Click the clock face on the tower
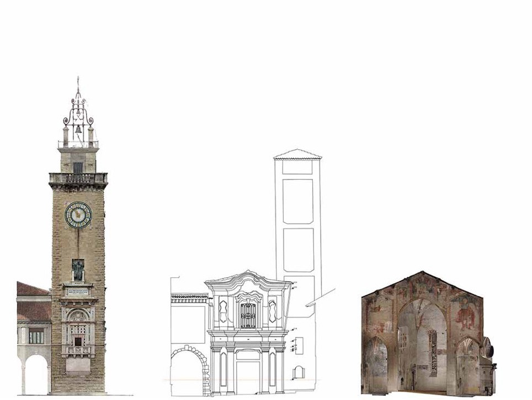The width and height of the screenshot is (532, 400). (x=78, y=215)
